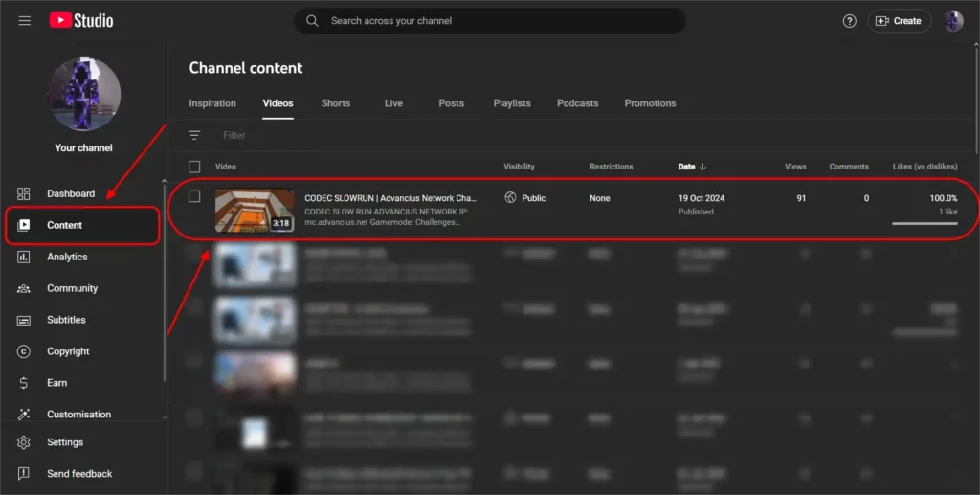
Task: Switch to the Promotions tab
Action: point(650,103)
